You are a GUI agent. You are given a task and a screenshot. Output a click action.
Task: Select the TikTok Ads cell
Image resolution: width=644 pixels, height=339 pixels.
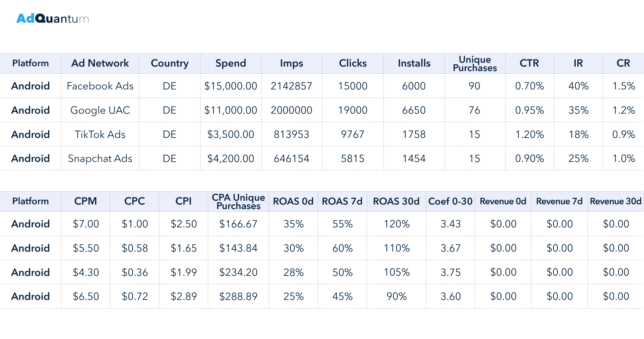click(x=100, y=134)
